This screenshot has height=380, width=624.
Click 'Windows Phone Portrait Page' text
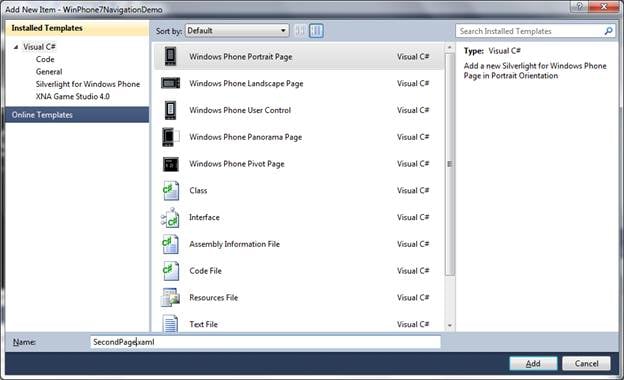click(x=241, y=57)
